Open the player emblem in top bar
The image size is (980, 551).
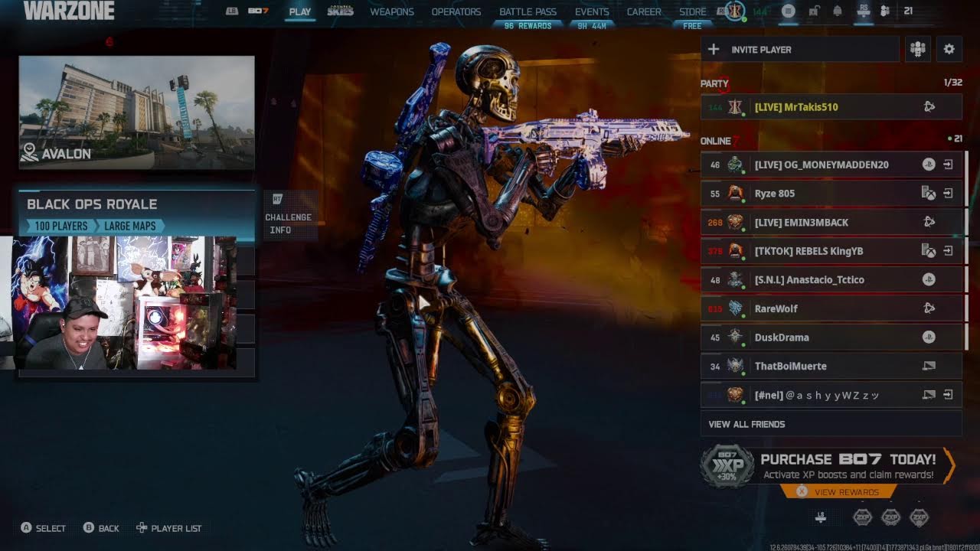pyautogui.click(x=733, y=11)
